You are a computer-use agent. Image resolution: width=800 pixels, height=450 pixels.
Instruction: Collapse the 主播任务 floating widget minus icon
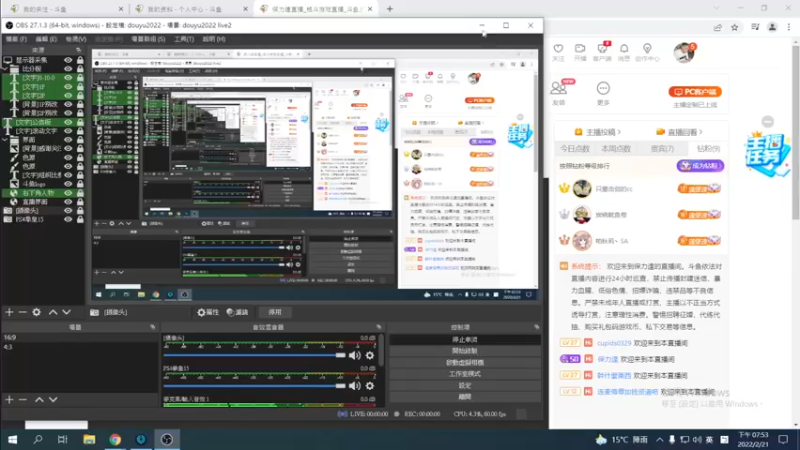[x=767, y=121]
